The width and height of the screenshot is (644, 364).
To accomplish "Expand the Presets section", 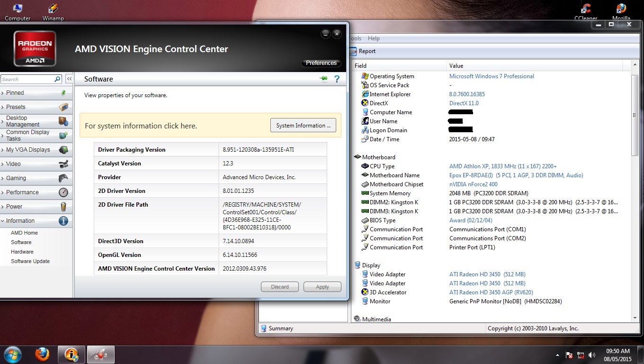I will [36, 107].
